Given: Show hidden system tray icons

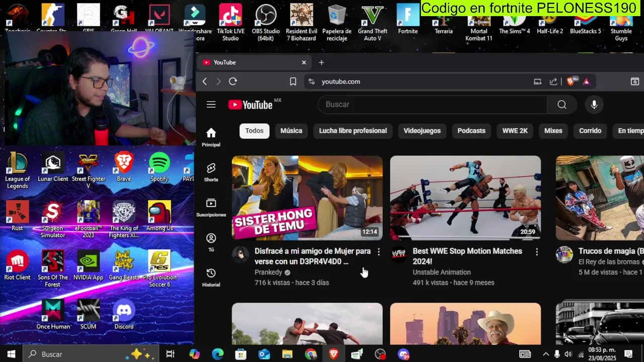Looking at the screenshot, I should coord(546,354).
